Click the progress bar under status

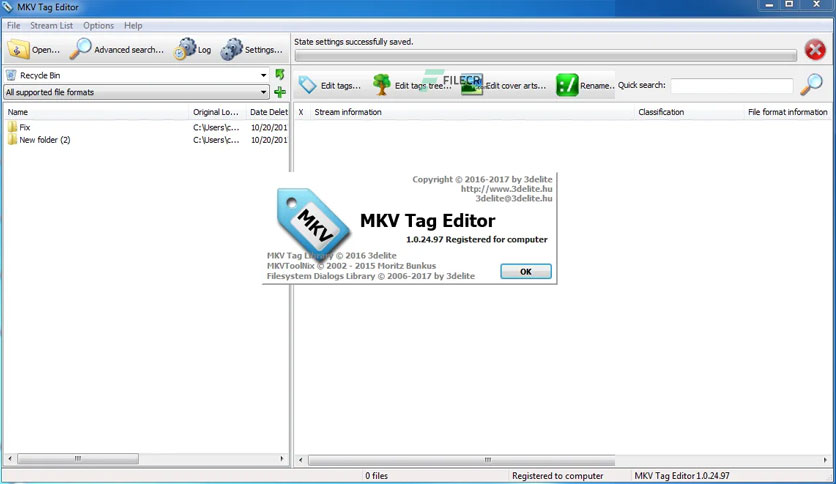click(x=545, y=55)
